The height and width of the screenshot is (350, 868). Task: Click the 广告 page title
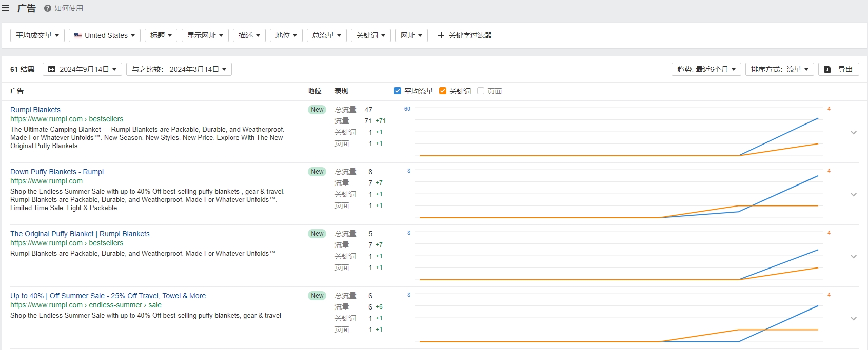tap(27, 8)
